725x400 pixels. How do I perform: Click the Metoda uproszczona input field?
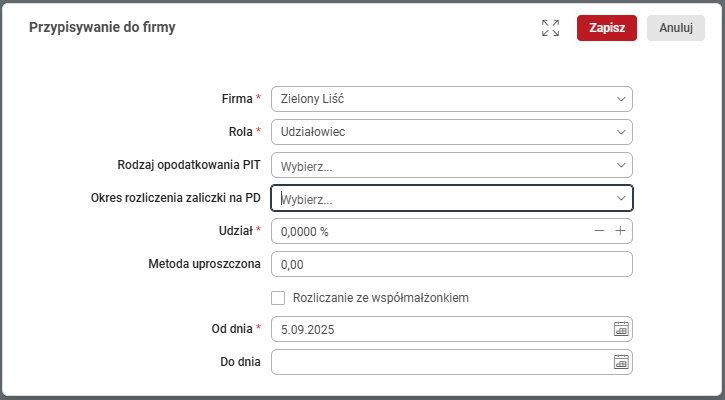pyautogui.click(x=450, y=264)
